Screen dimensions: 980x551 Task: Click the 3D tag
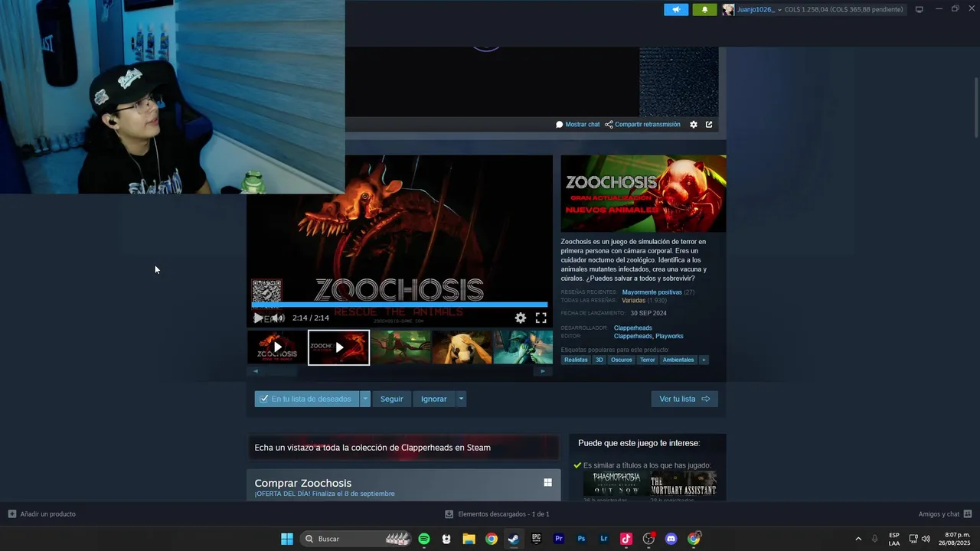tap(599, 360)
